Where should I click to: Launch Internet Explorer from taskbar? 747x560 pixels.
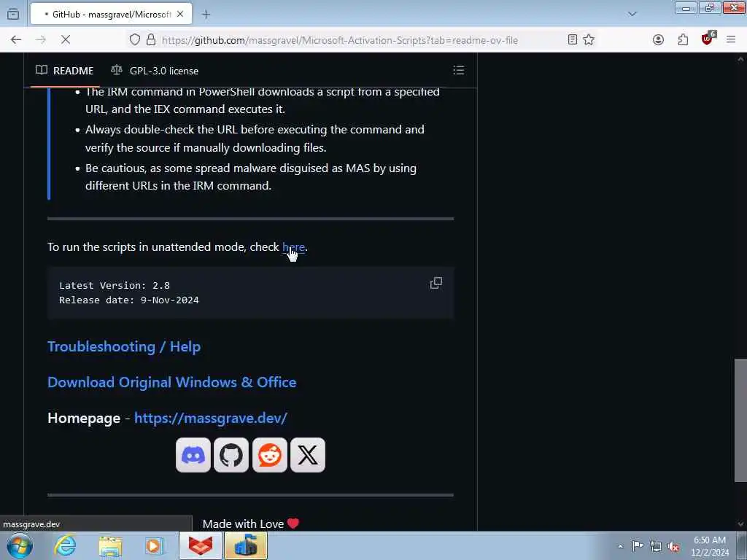coord(65,545)
